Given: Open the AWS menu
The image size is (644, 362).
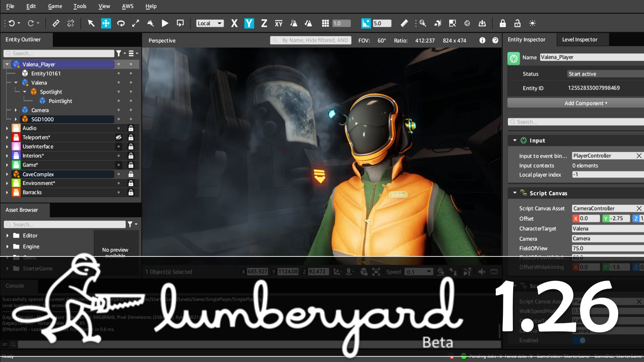Looking at the screenshot, I should 127,6.
